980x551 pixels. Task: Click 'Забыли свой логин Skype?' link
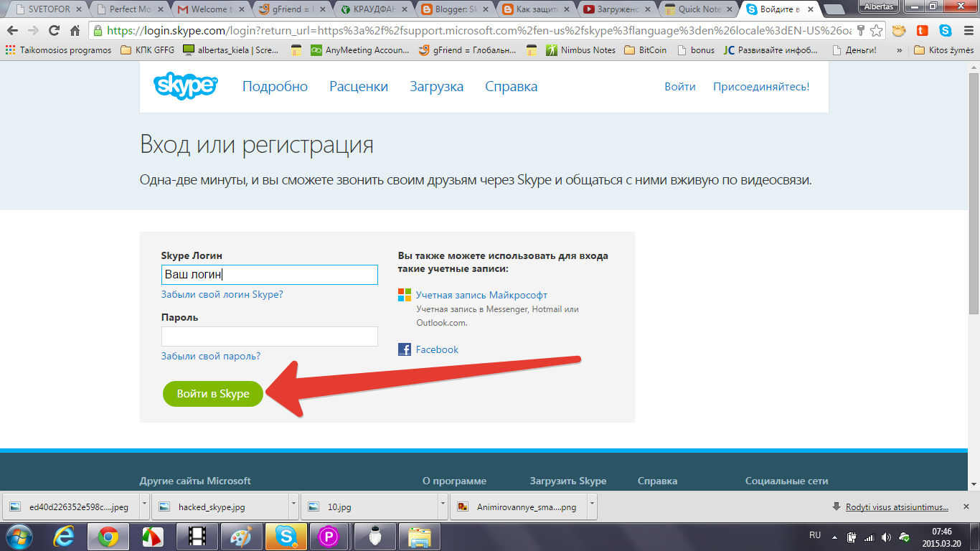tap(222, 295)
